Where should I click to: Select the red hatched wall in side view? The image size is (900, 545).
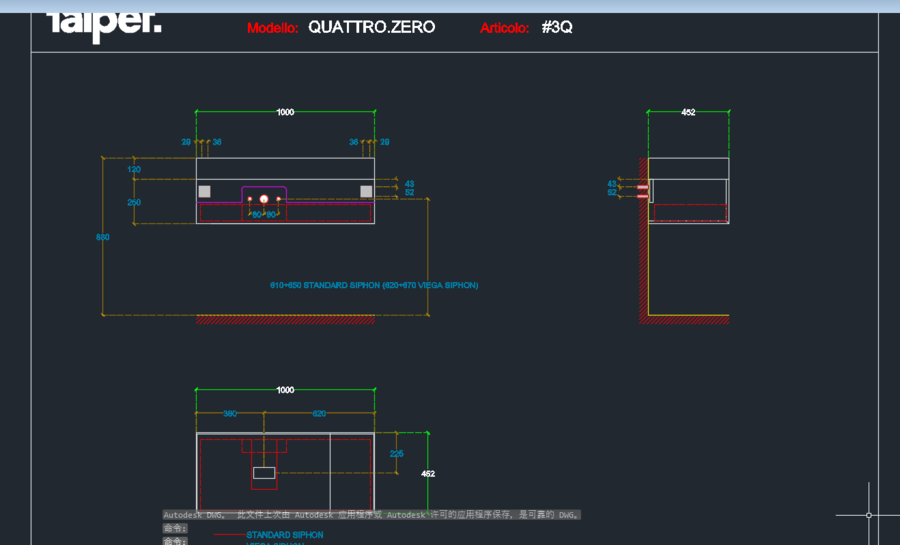click(643, 241)
